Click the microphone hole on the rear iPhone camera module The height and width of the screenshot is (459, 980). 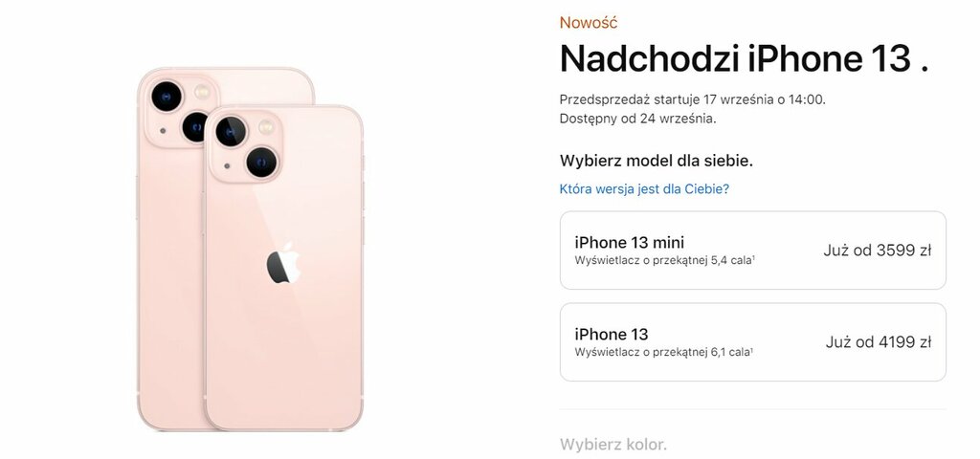point(163,130)
